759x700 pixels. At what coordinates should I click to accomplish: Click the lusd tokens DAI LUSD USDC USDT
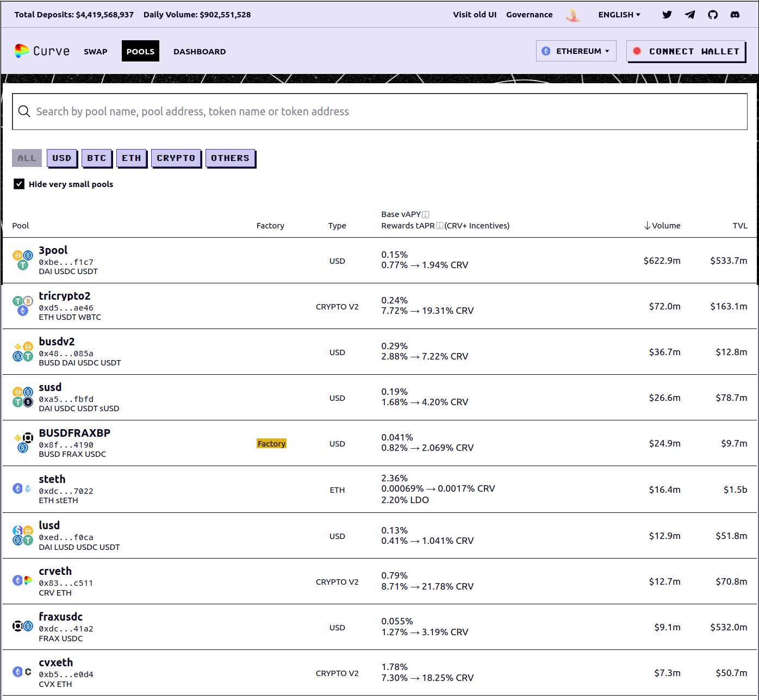click(x=79, y=547)
